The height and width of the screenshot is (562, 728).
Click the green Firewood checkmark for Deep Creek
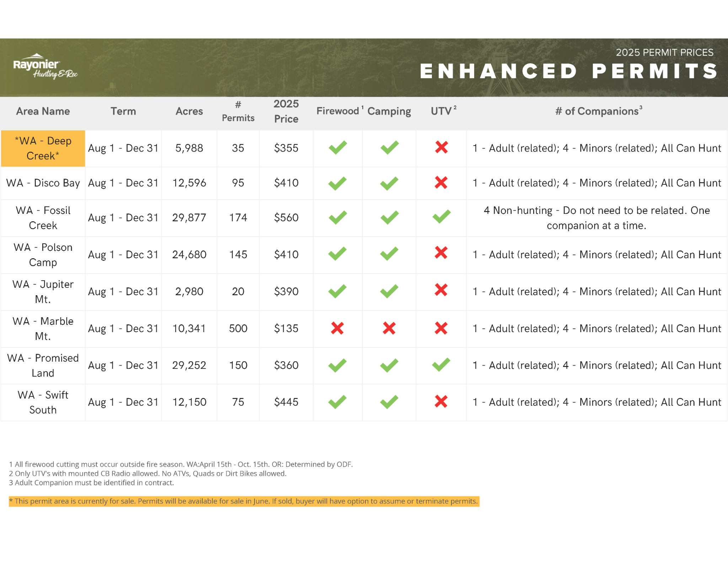pos(337,147)
